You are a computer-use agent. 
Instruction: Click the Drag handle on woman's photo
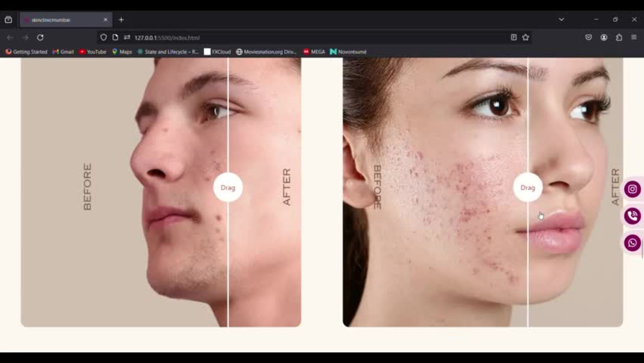528,188
